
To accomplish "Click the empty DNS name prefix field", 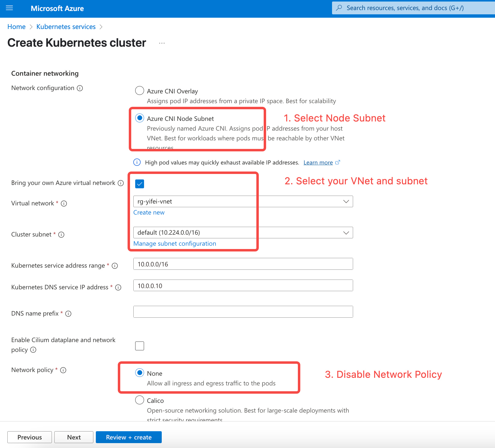I will pyautogui.click(x=243, y=312).
